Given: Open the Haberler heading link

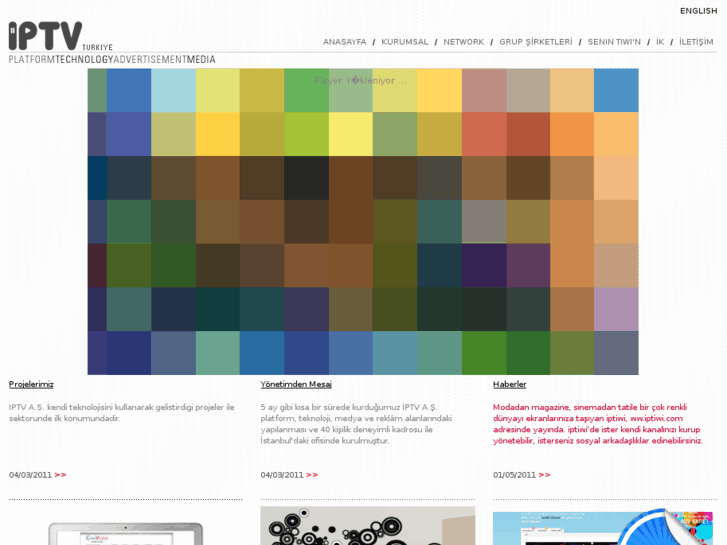Looking at the screenshot, I should coord(510,384).
